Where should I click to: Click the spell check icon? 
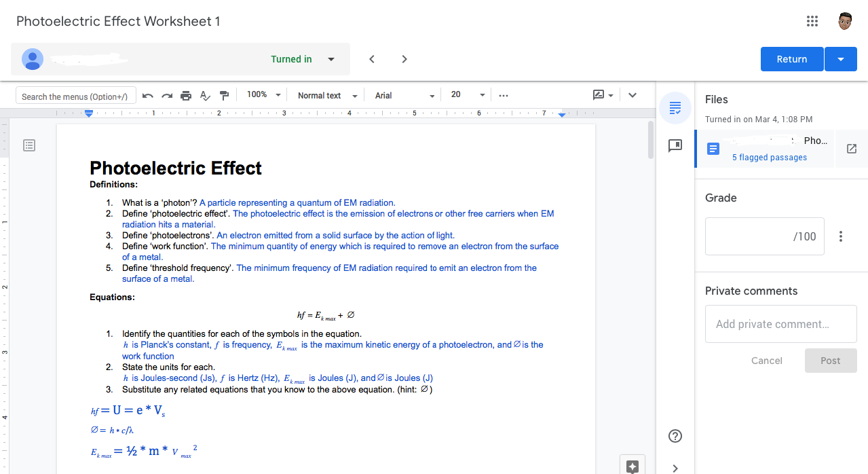coord(206,96)
